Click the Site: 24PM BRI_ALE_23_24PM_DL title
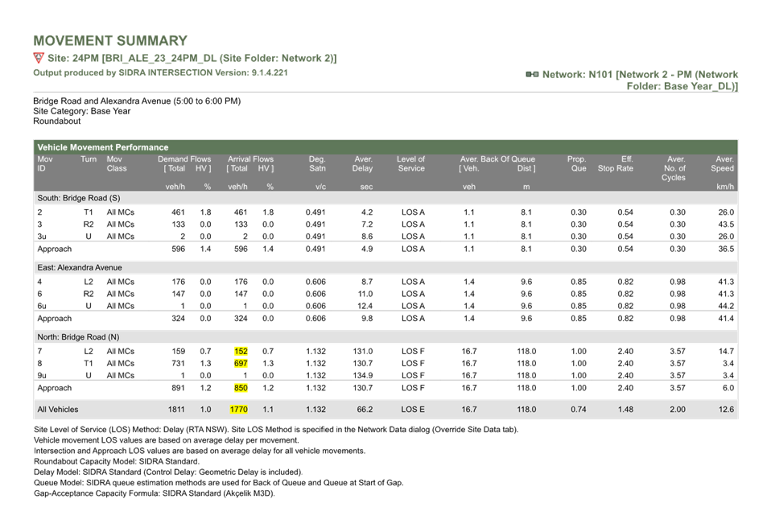The image size is (771, 532). pos(192,58)
